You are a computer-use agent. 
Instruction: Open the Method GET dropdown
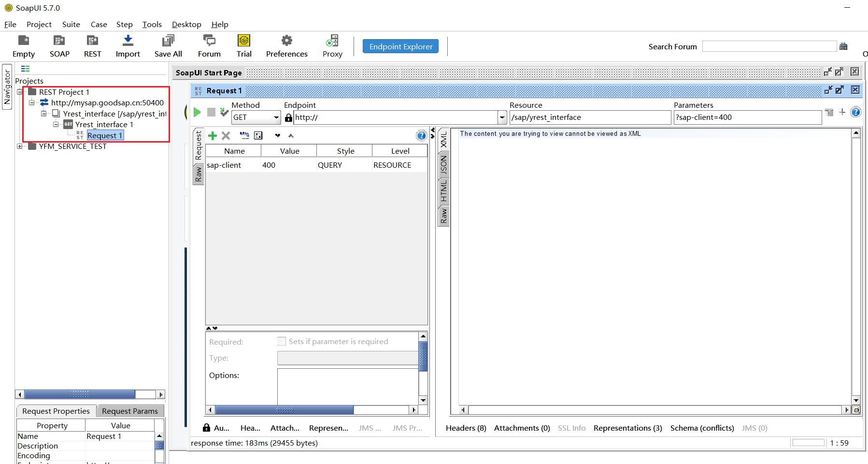(x=256, y=117)
